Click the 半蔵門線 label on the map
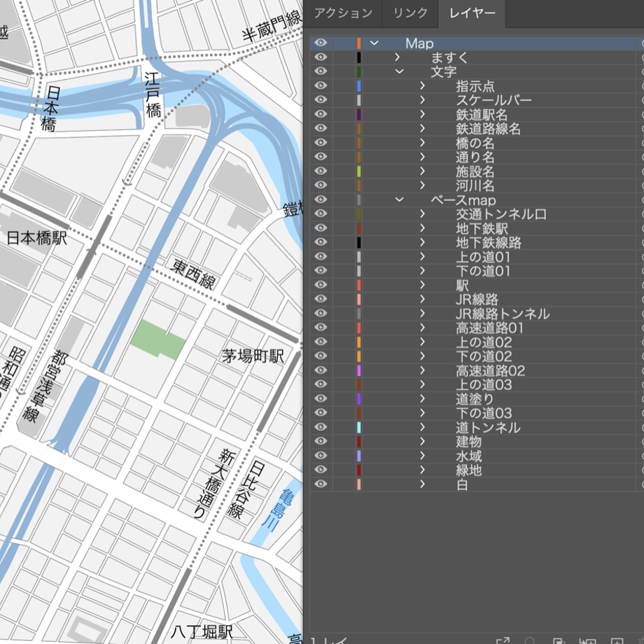The width and height of the screenshot is (644, 644). coord(272,27)
